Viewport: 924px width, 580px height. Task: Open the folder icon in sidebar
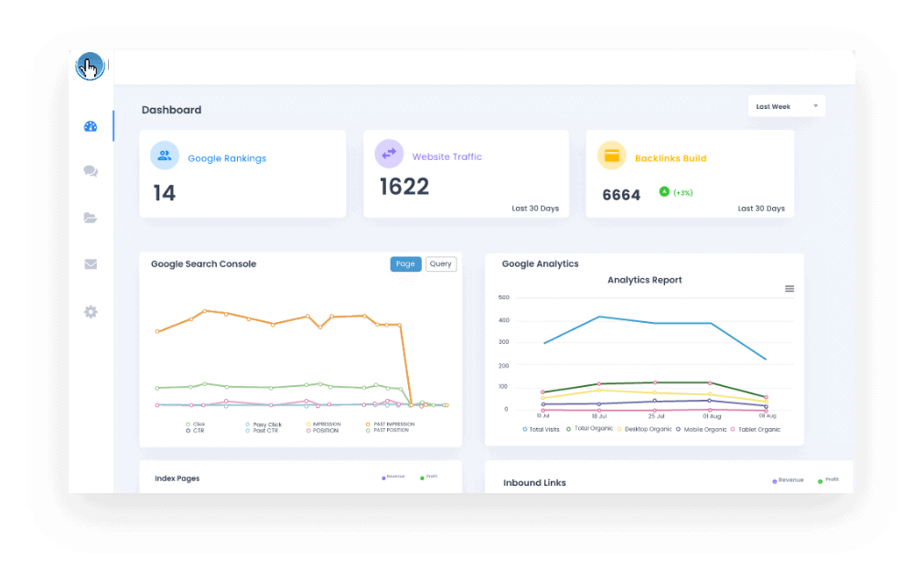click(x=91, y=218)
